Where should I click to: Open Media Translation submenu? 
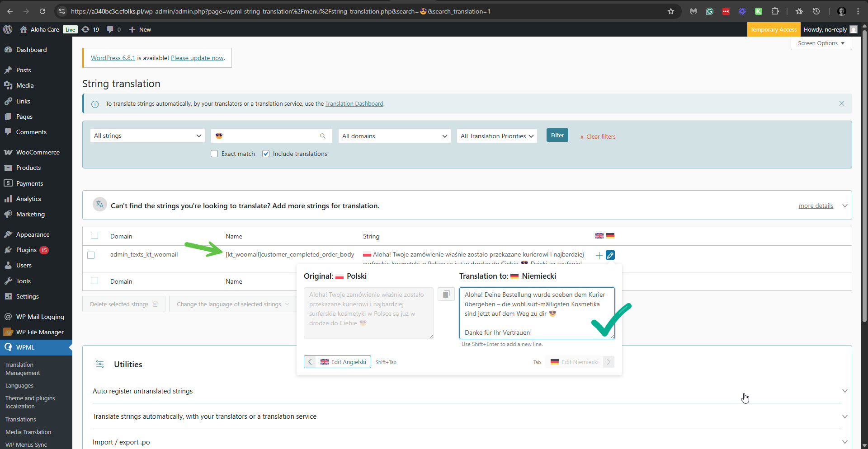point(28,432)
